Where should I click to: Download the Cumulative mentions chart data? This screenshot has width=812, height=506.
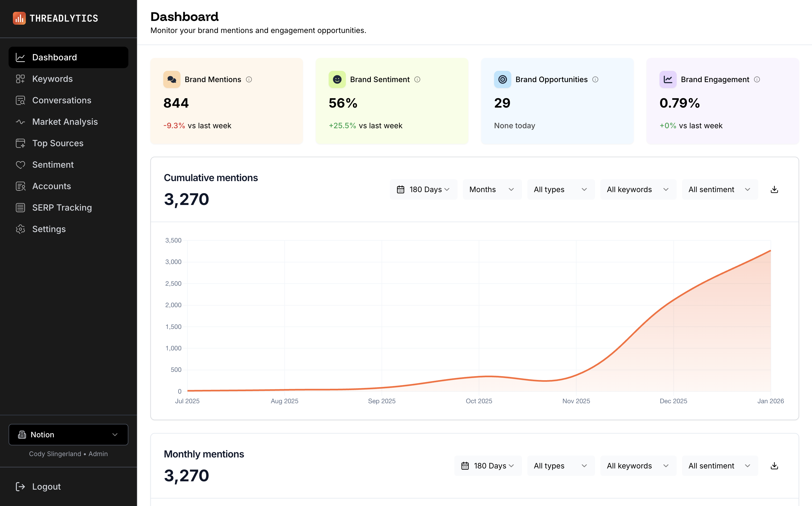click(x=774, y=190)
